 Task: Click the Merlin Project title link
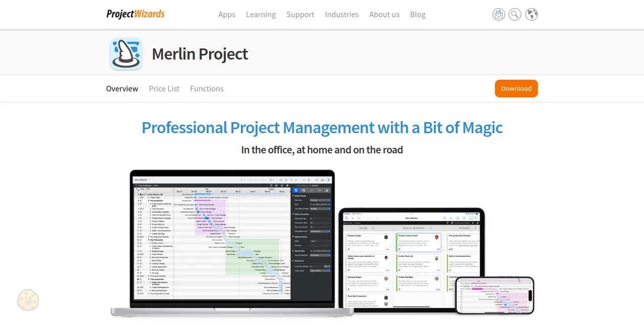pos(200,53)
